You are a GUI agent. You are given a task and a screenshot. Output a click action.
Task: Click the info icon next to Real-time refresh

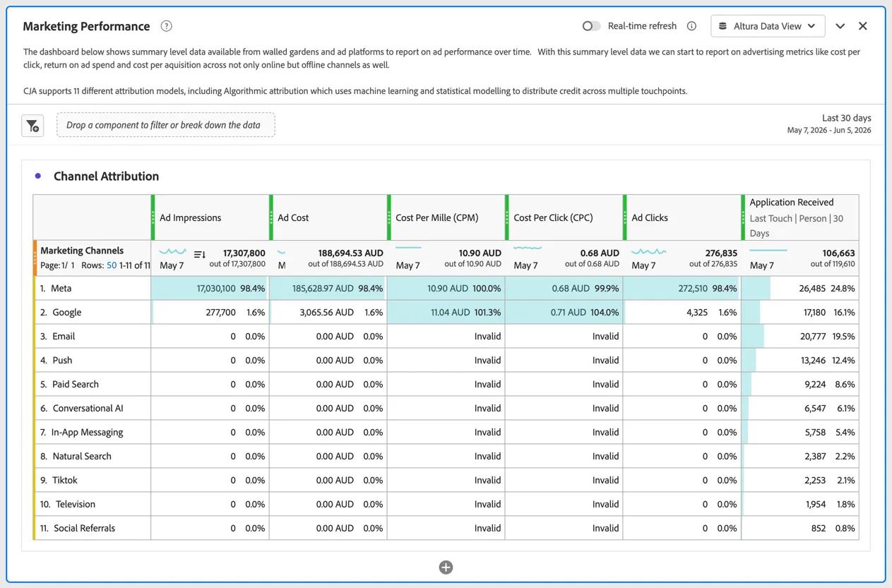coord(691,26)
